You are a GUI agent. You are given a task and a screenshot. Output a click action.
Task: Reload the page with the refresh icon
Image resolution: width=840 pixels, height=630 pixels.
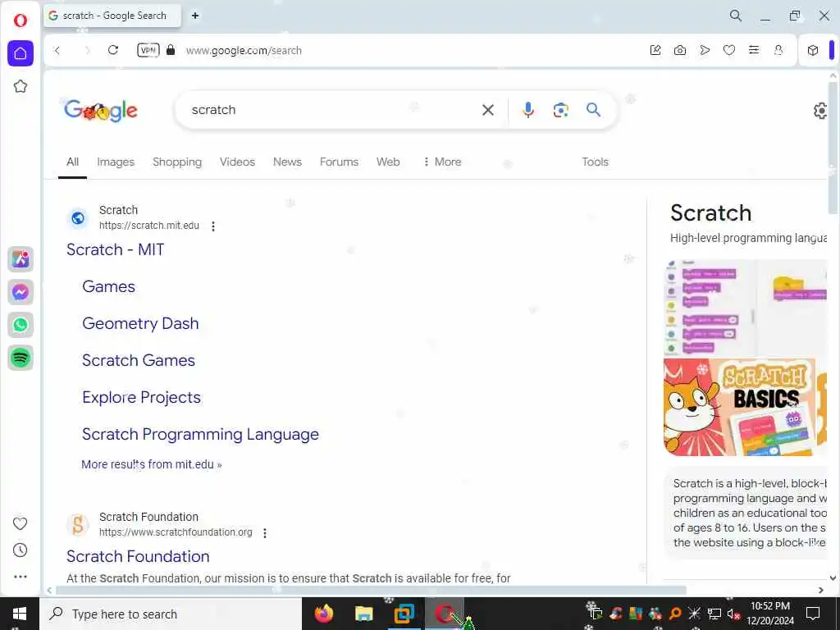click(113, 50)
